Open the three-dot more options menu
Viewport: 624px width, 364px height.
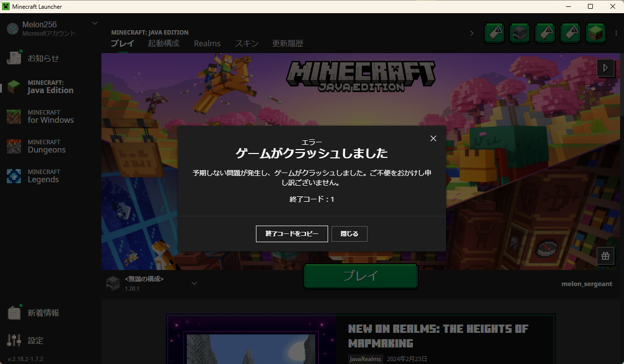coord(616,33)
